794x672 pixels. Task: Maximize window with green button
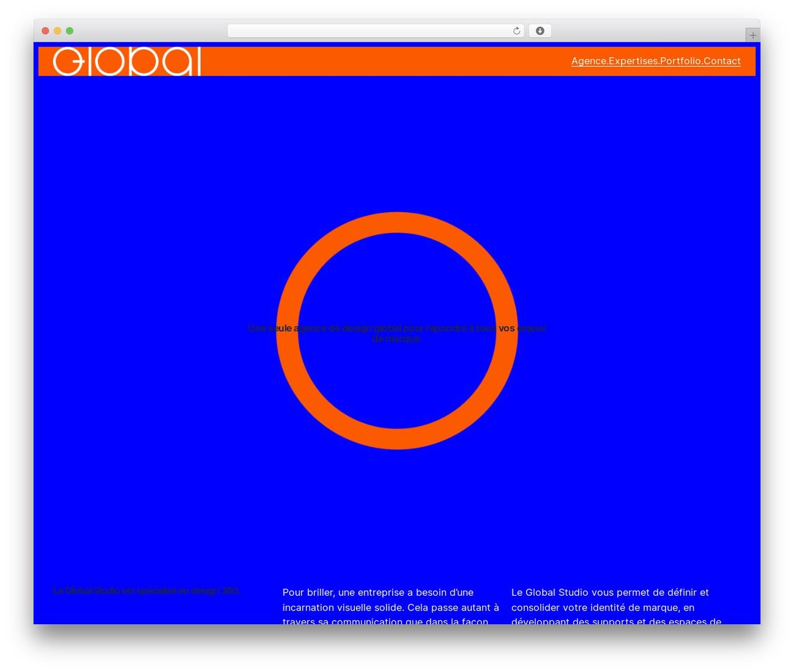coord(69,31)
